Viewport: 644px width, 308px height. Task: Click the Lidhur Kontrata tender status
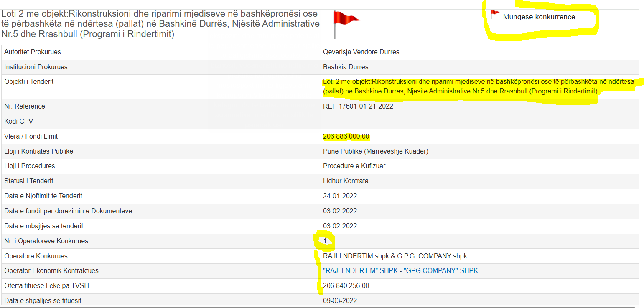pyautogui.click(x=346, y=181)
